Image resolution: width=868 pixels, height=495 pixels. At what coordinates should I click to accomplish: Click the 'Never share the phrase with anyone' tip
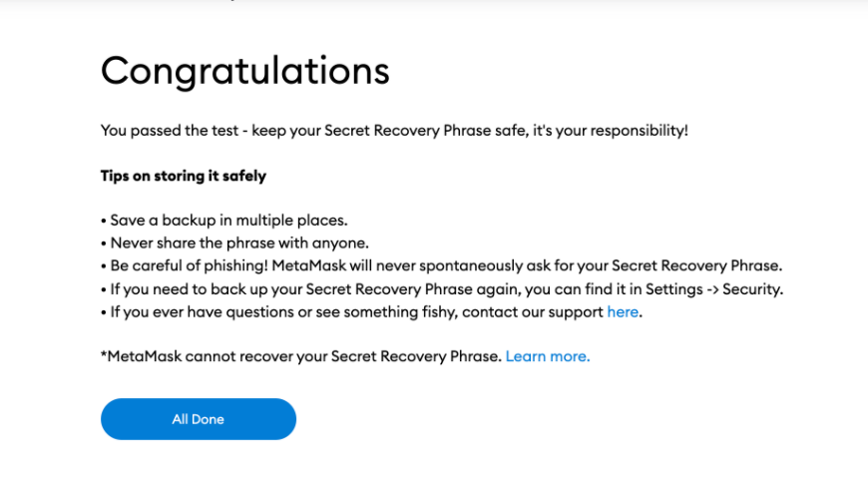pos(234,244)
